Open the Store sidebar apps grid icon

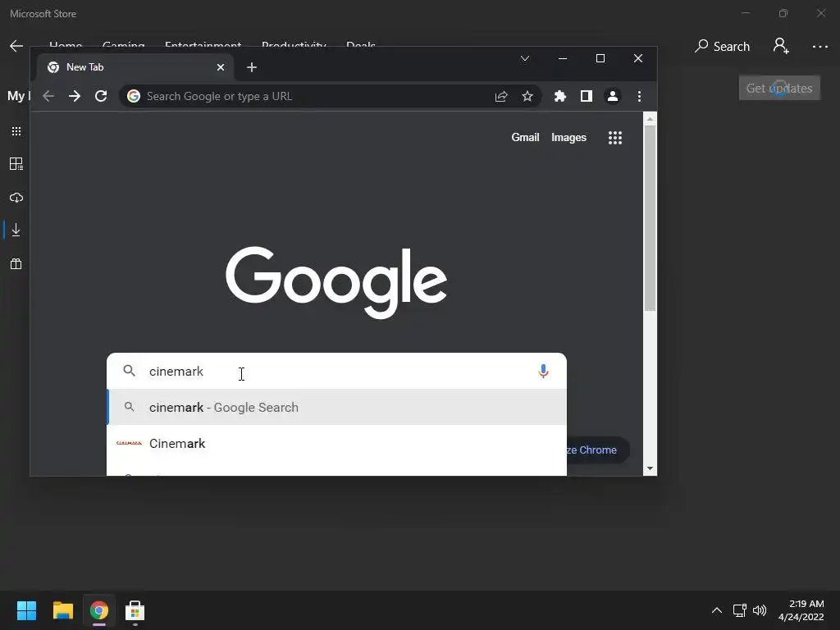16,131
